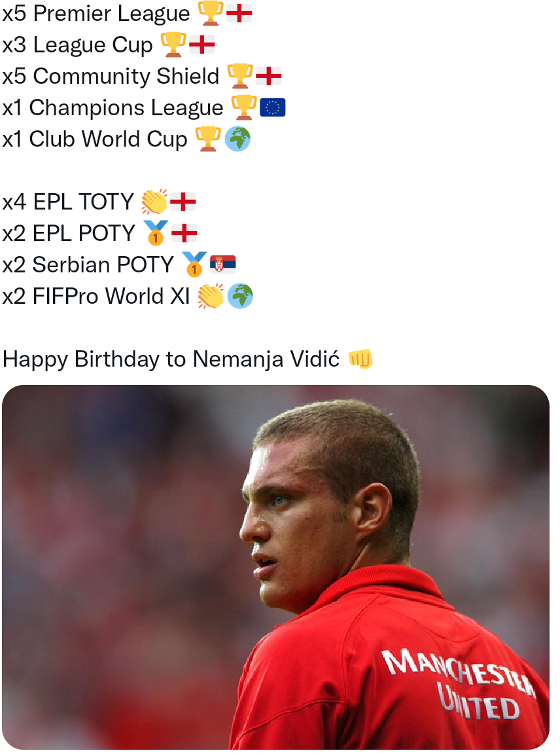Screen dimensions: 560x753
Task: Click the England flag after EPL TOTY
Action: tap(183, 202)
